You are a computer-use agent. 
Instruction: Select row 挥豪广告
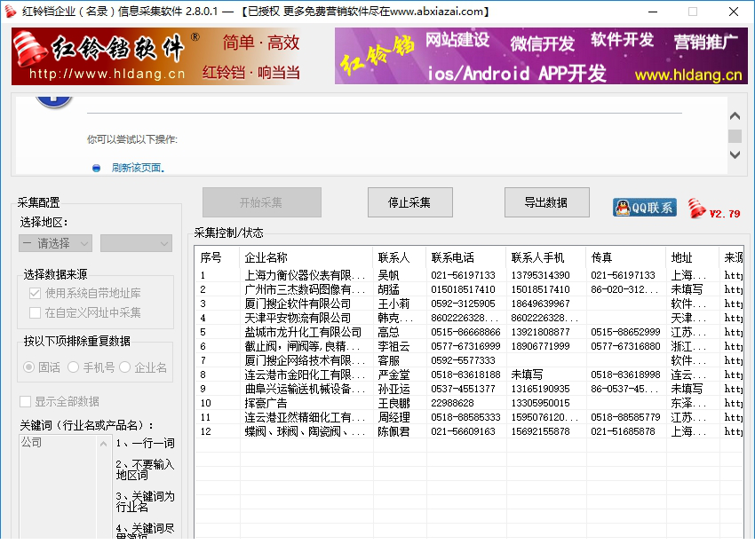469,403
